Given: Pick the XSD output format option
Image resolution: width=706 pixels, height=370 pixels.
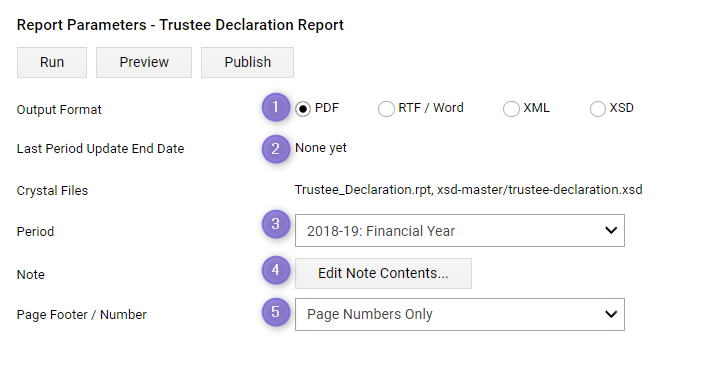Looking at the screenshot, I should (x=597, y=108).
